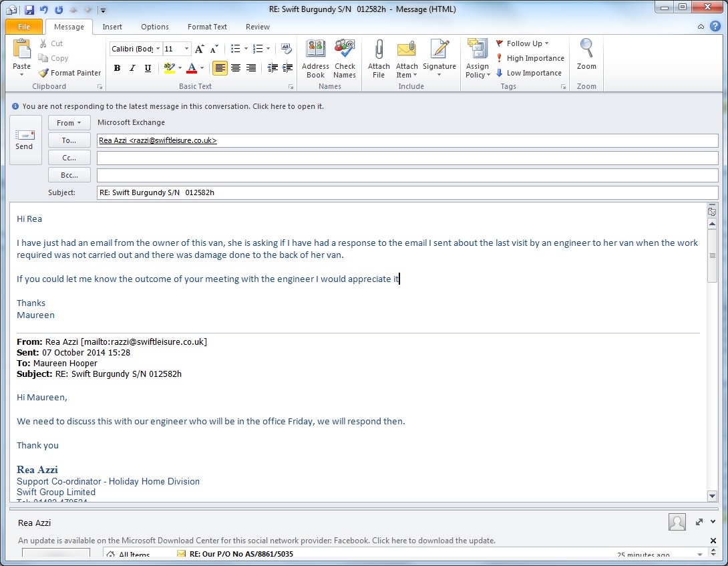Open the highlight color dropdown arrow
This screenshot has height=566, width=728.
point(180,68)
